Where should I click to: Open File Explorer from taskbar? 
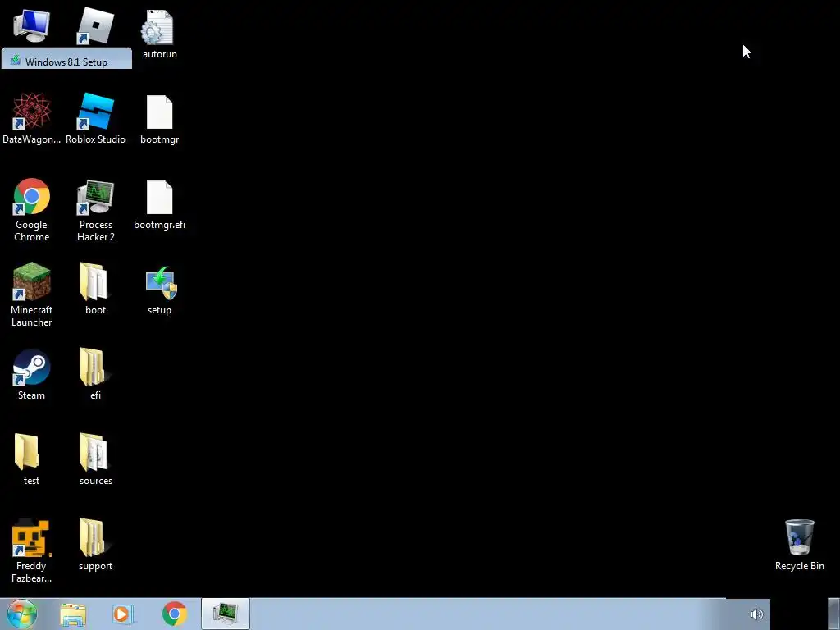click(73, 614)
